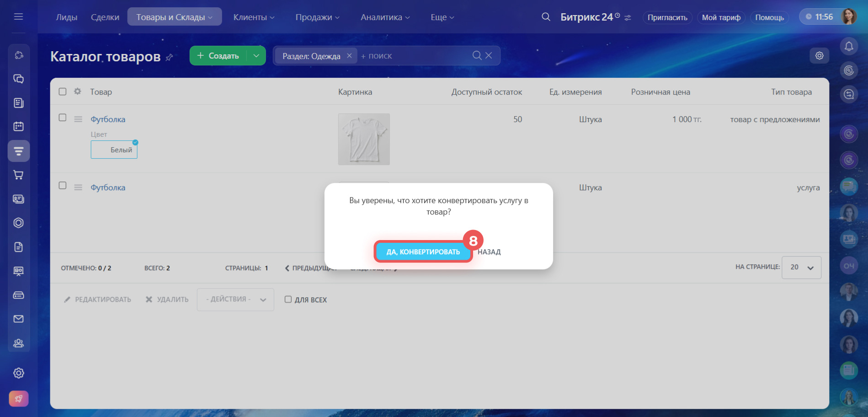868x417 pixels.
Task: Click the search magnifier icon in the top bar
Action: (x=546, y=17)
